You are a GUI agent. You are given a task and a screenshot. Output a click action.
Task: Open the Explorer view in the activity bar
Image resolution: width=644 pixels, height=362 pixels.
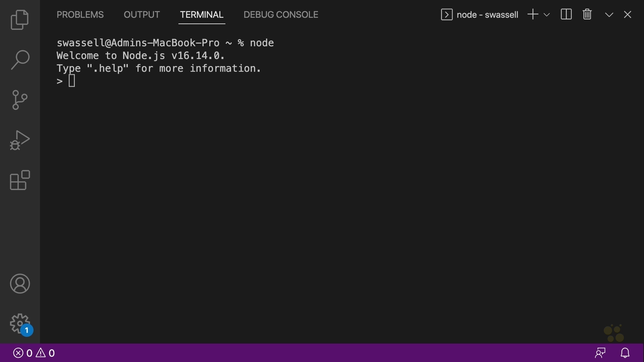20,20
